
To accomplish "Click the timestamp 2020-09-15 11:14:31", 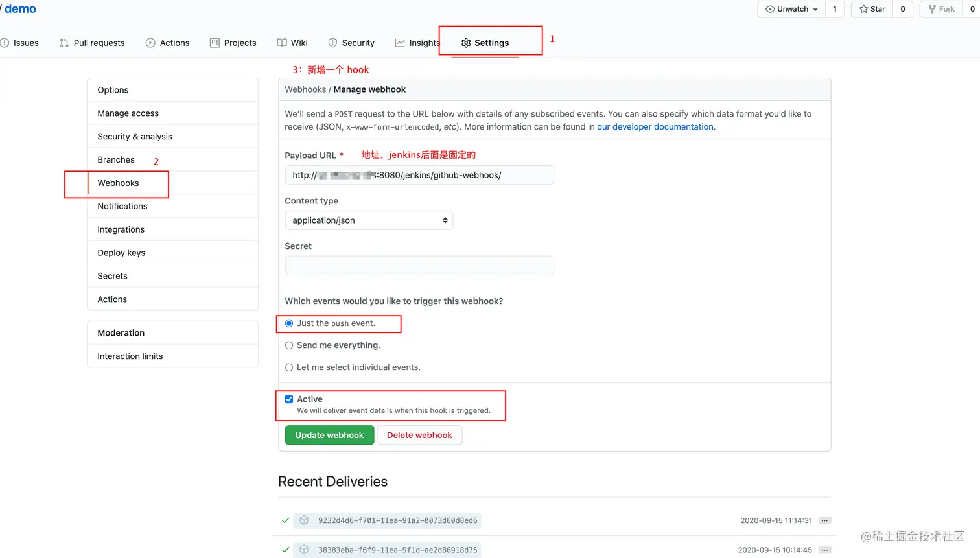I will 776,520.
